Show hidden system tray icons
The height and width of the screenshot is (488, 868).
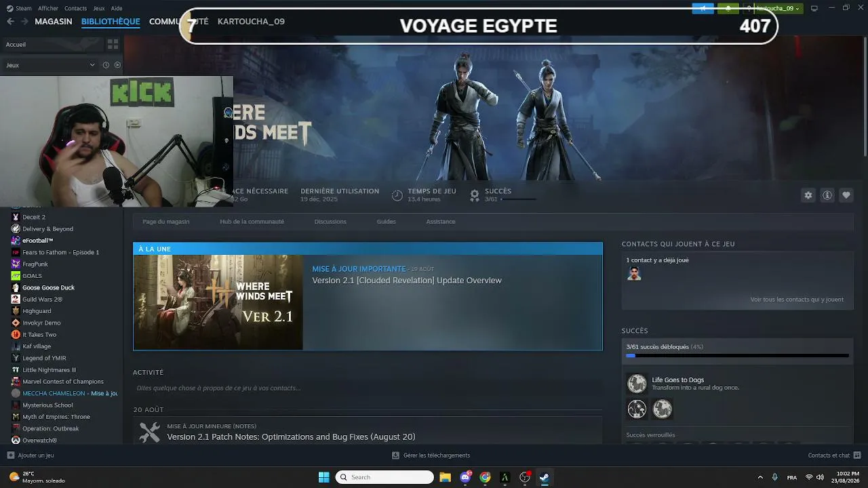pyautogui.click(x=759, y=477)
